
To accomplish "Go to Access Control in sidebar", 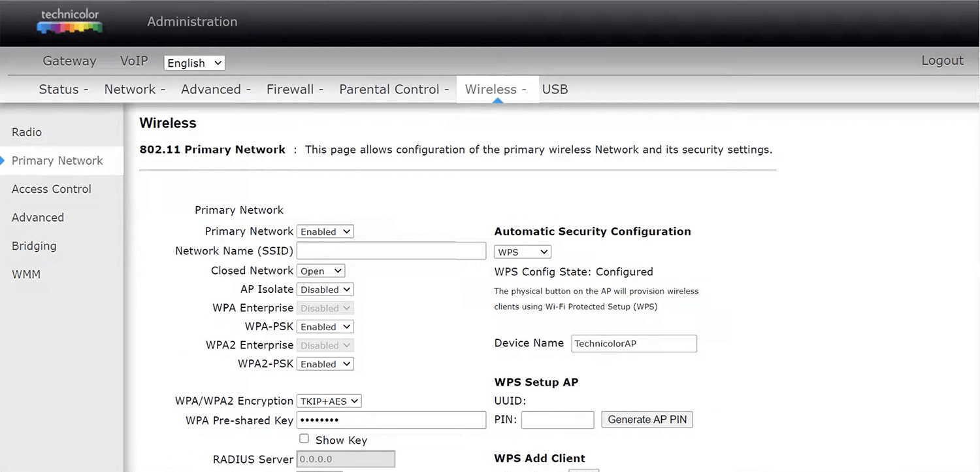I will click(52, 189).
